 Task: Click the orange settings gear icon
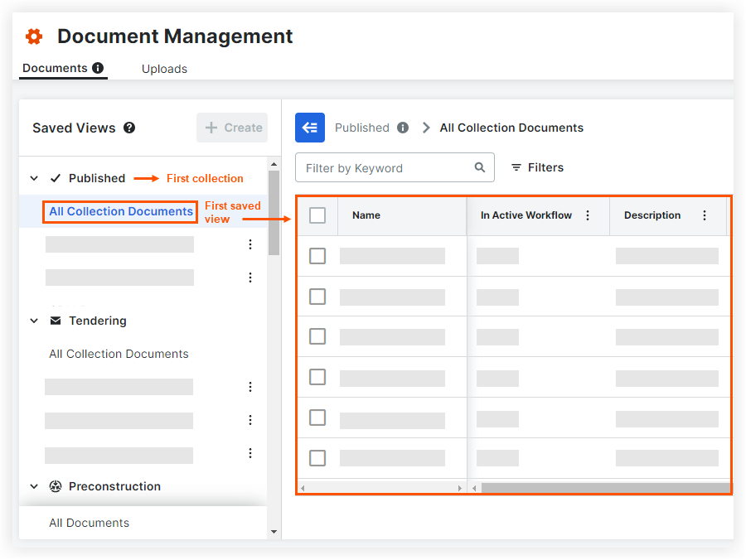(34, 36)
